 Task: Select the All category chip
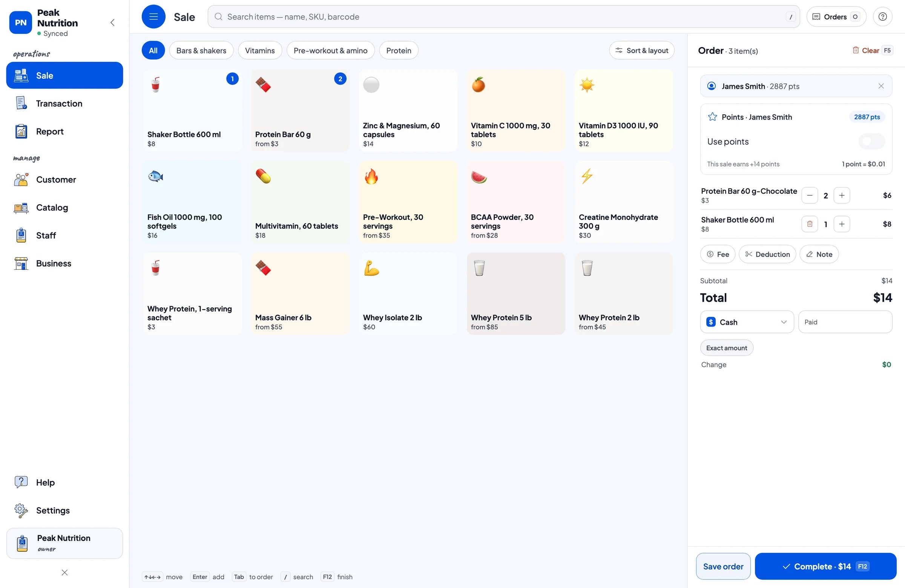pyautogui.click(x=153, y=50)
